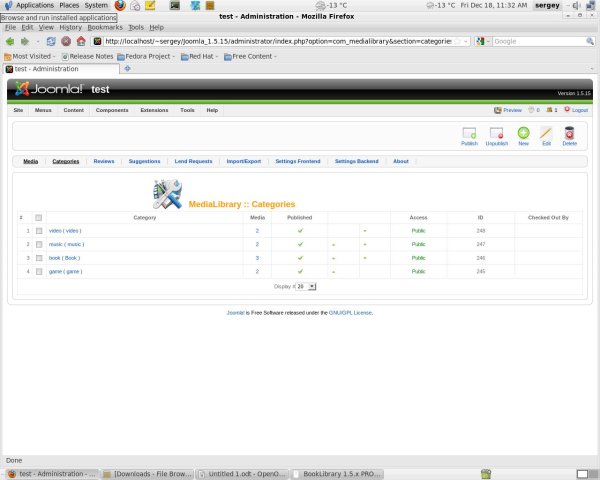Click the volume icon in top panel
Screen dimensions: 600x480
point(576,5)
